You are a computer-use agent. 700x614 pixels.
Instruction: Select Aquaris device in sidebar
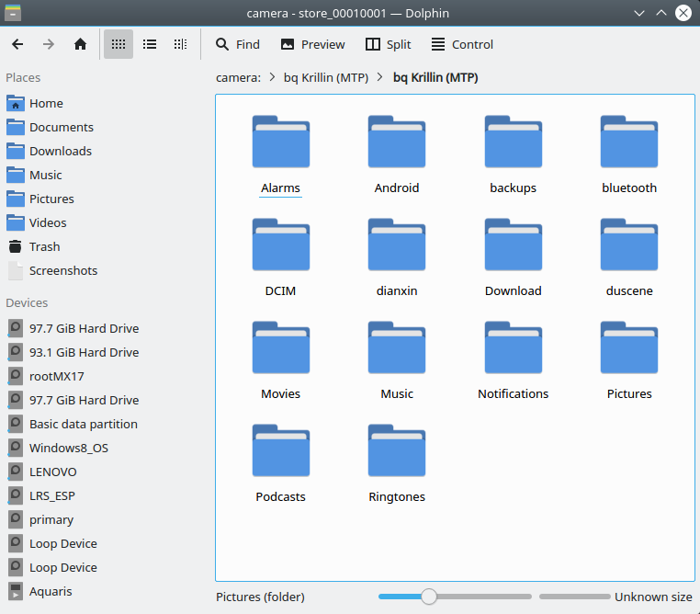50,591
